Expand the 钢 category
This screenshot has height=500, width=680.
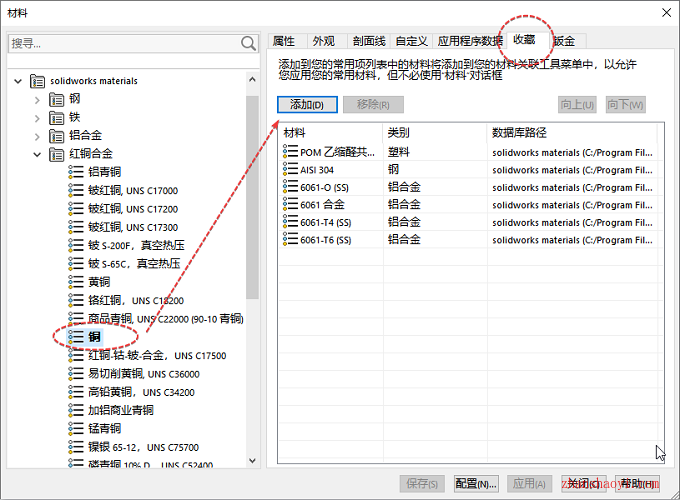coord(37,100)
